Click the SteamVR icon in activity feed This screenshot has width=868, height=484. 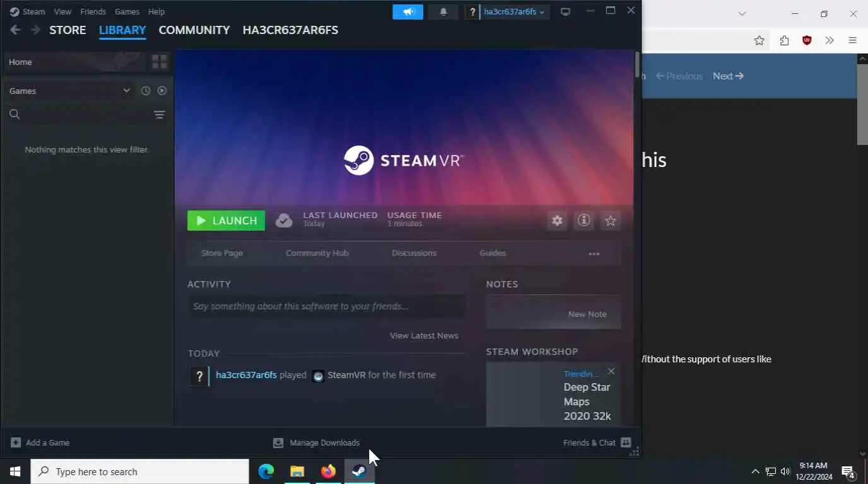[x=319, y=376]
